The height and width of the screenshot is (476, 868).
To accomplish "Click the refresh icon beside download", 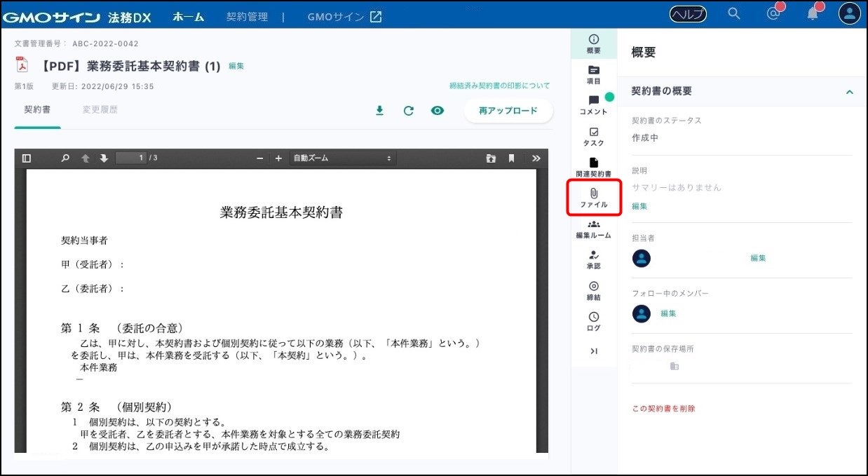I will (x=408, y=111).
